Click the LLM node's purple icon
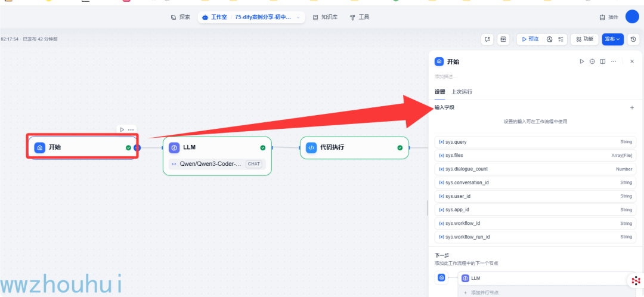The image size is (644, 297). point(174,147)
